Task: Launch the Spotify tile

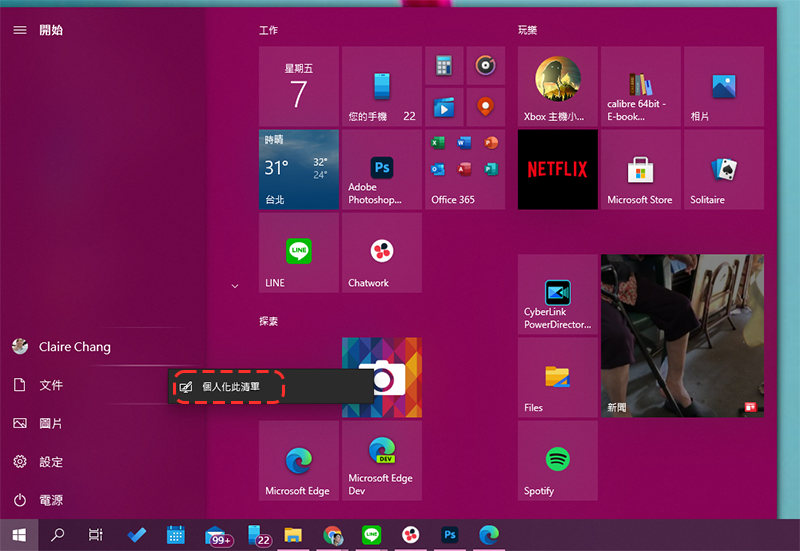Action: click(557, 461)
